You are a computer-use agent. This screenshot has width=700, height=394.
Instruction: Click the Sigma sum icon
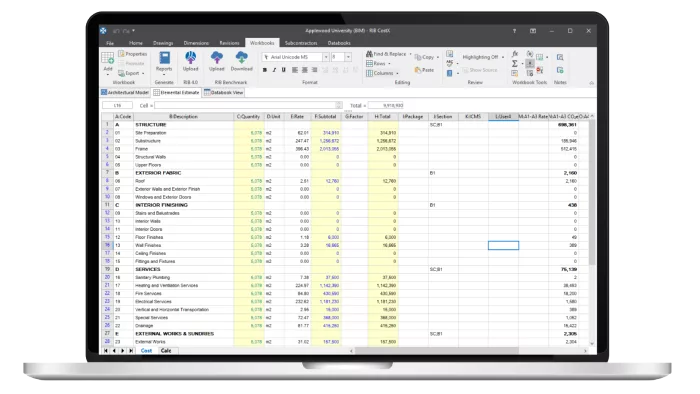point(515,63)
